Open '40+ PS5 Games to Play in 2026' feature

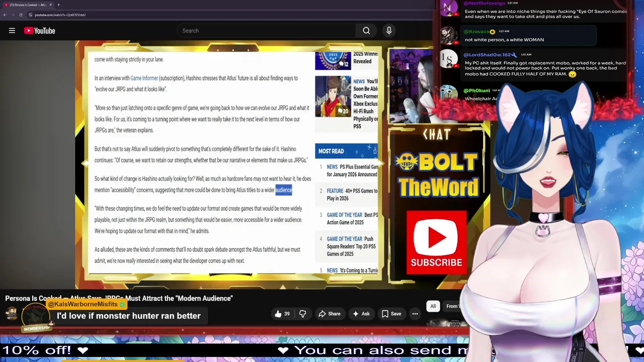click(352, 195)
